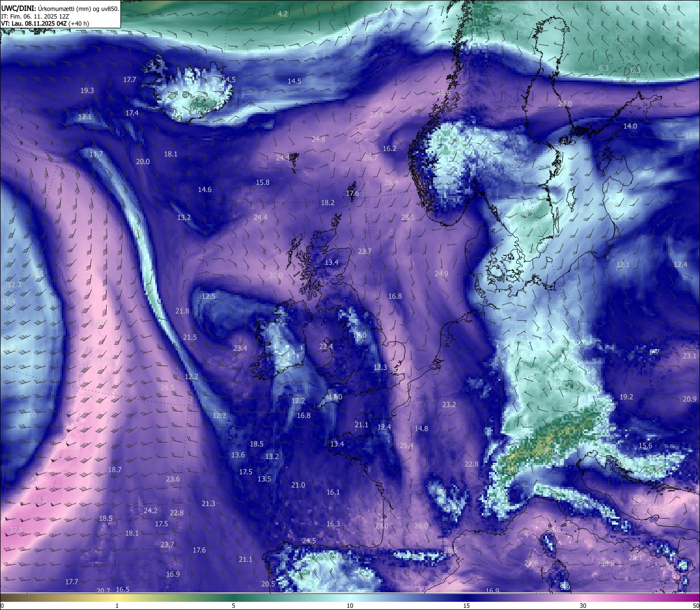Click the 14.0 map value

[x=630, y=126]
